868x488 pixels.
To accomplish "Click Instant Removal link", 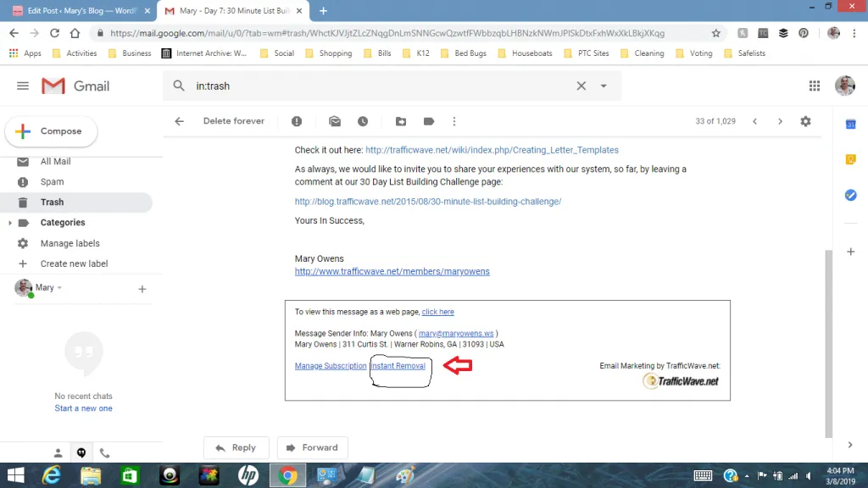I will click(398, 366).
